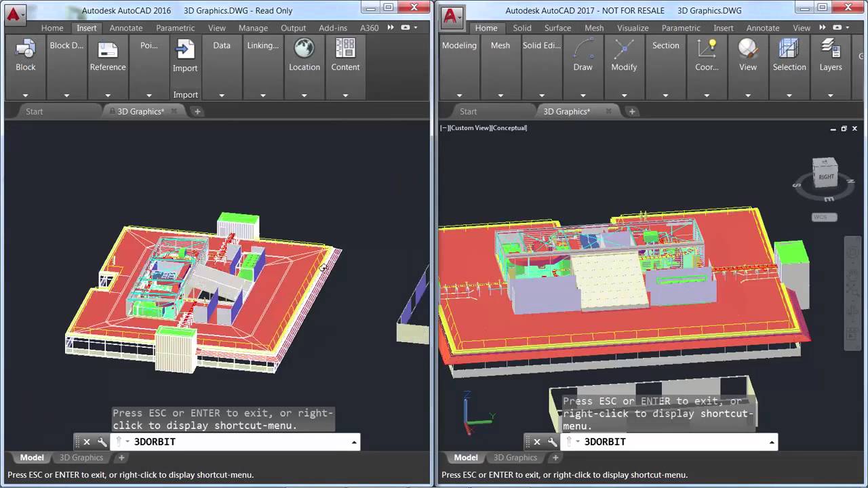Expand the Reference panel dropdown arrow
This screenshot has height=488, width=868.
point(108,95)
